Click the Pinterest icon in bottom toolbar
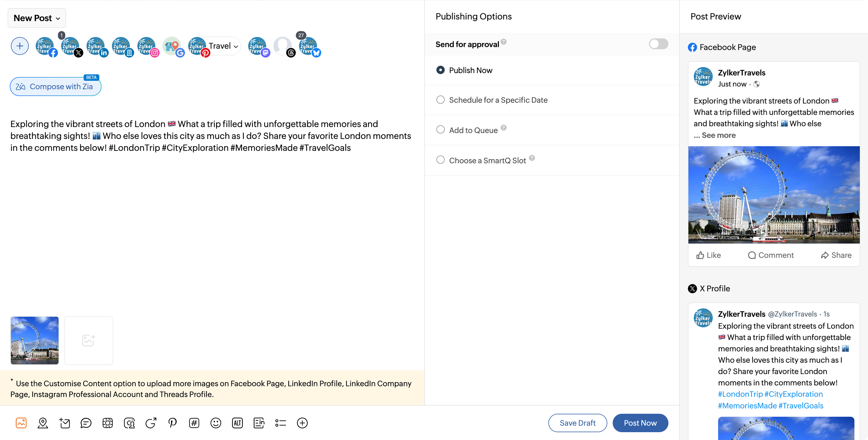 [173, 423]
